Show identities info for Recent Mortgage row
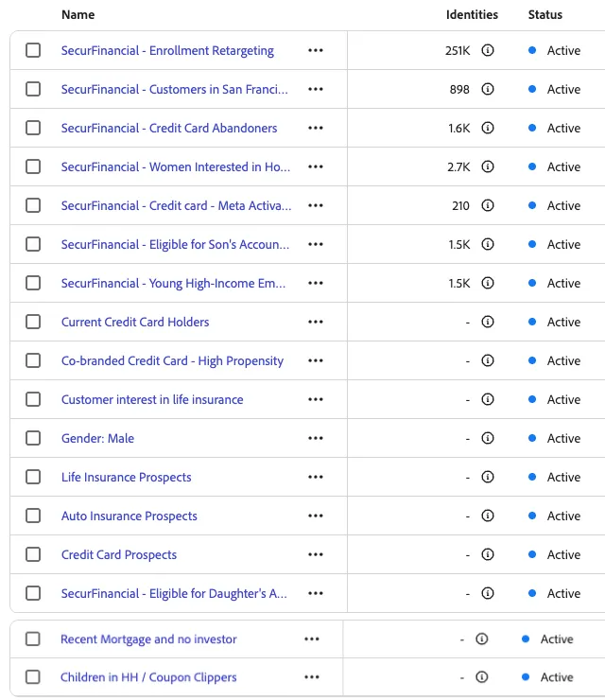This screenshot has height=700, width=605. click(x=482, y=639)
